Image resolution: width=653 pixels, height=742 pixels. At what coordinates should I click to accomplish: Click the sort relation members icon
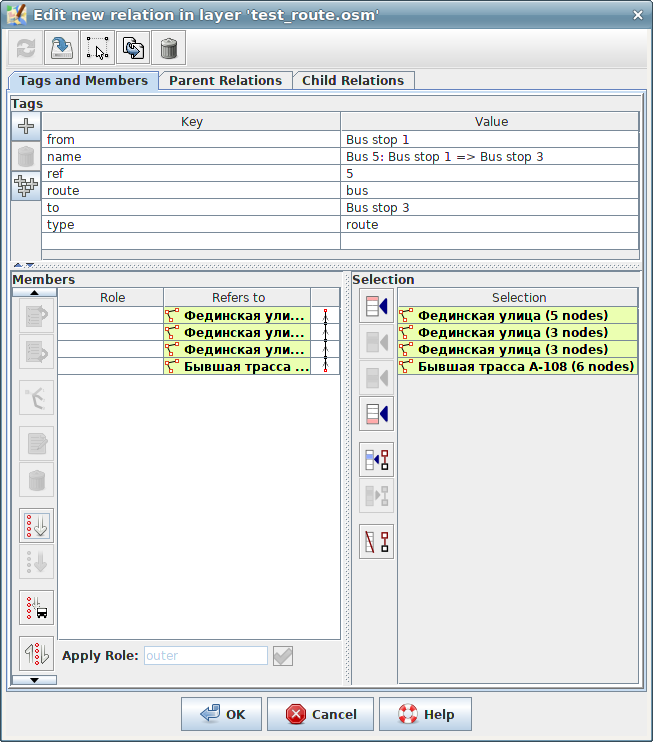tap(37, 525)
